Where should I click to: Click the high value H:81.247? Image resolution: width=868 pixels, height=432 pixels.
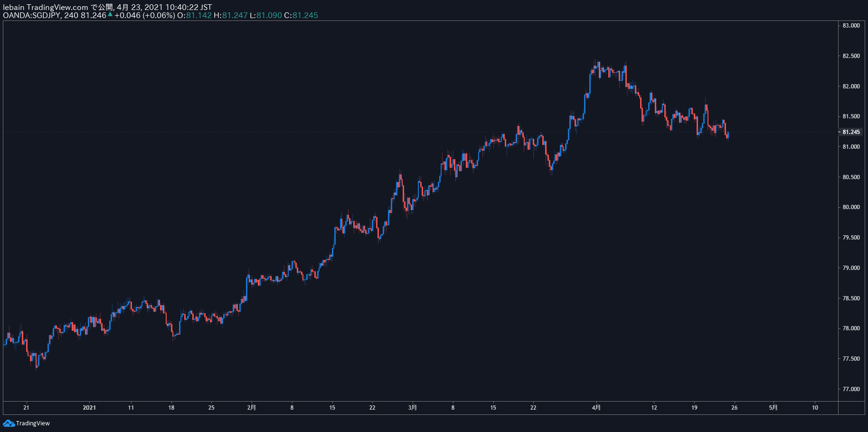tap(231, 15)
